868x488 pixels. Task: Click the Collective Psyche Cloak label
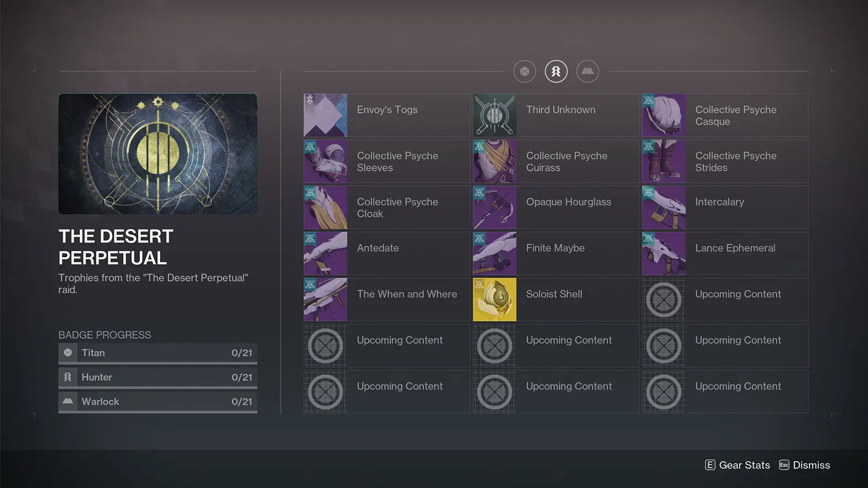(397, 208)
